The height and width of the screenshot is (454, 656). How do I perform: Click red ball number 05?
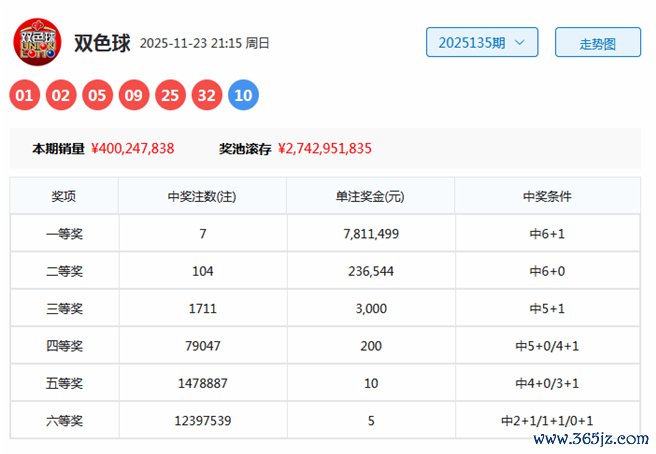(x=97, y=96)
